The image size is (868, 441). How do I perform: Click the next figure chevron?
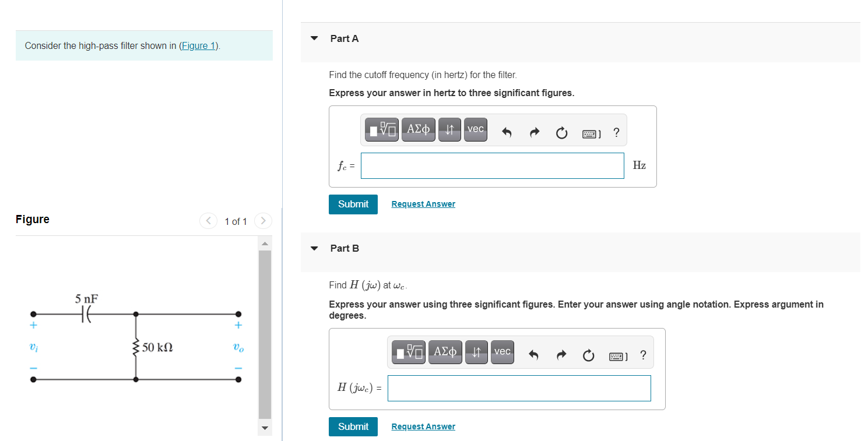coord(263,221)
